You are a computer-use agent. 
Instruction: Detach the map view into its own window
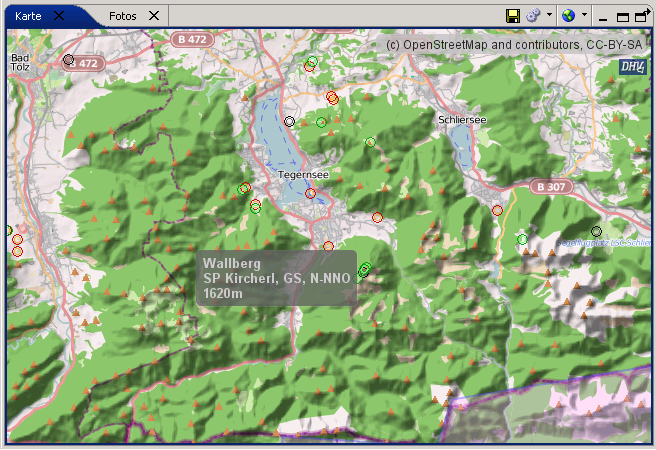tap(642, 16)
